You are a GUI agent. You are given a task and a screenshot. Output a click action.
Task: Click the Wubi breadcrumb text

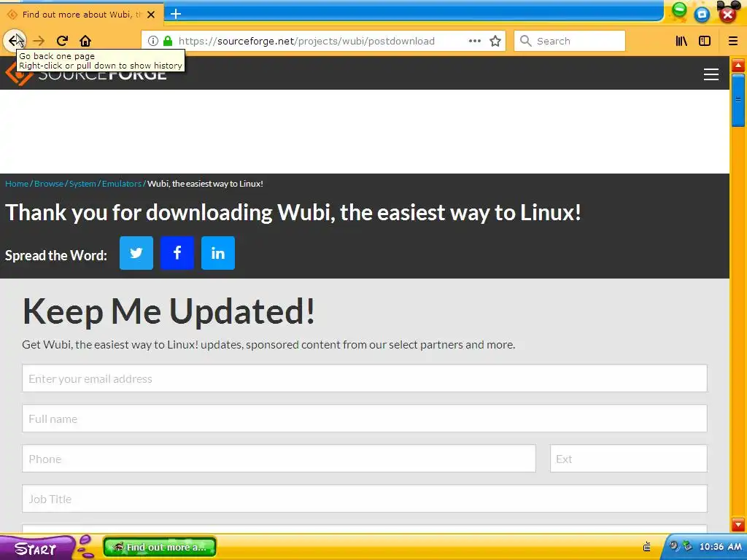pyautogui.click(x=205, y=184)
